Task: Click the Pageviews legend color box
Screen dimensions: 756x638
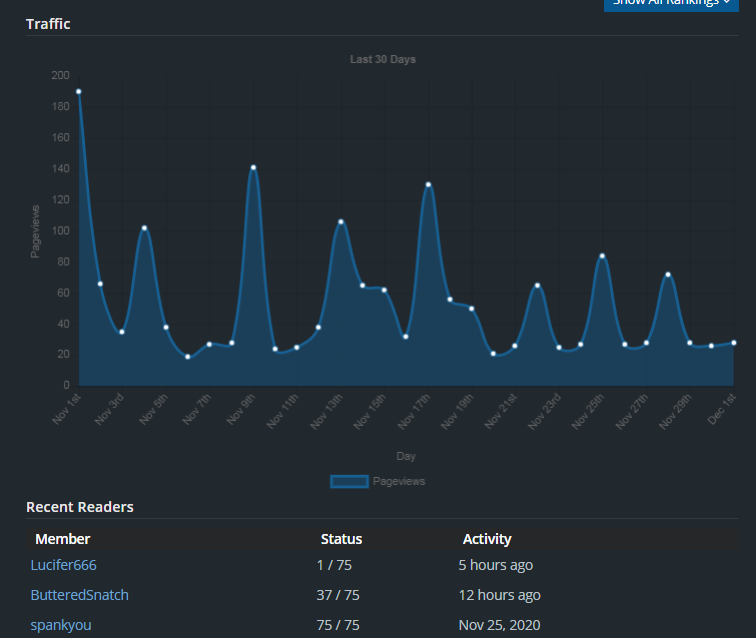Action: (349, 481)
